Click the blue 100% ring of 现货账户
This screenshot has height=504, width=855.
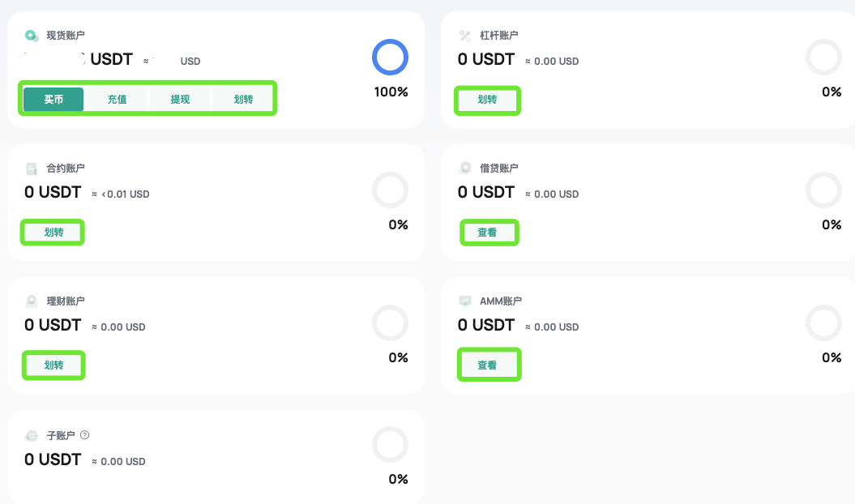[390, 58]
